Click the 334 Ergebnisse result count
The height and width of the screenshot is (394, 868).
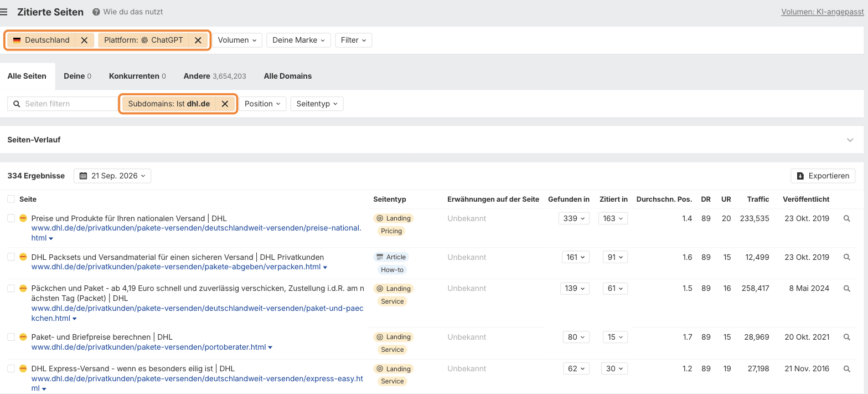tap(36, 176)
